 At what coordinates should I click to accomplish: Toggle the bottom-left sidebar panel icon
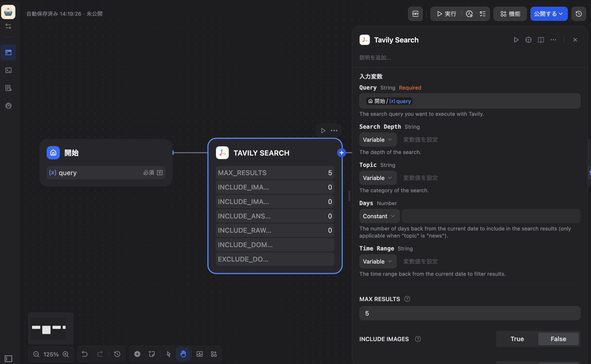coord(8,358)
